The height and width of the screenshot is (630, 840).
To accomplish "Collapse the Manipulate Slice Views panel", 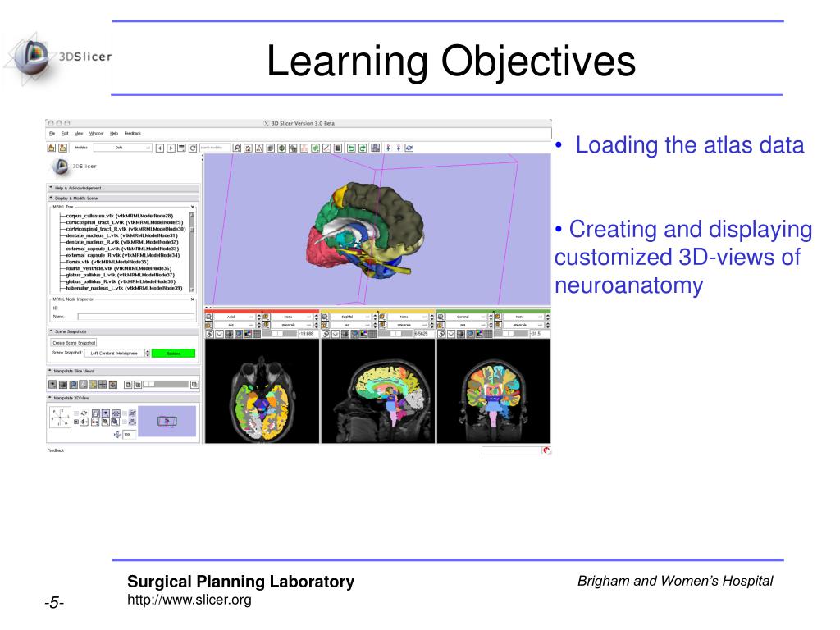I will pos(123,371).
